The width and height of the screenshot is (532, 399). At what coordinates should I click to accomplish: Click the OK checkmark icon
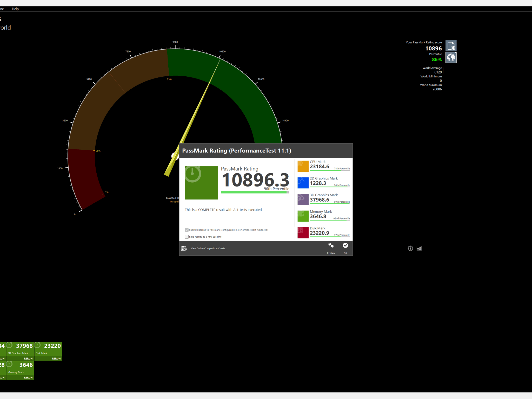pyautogui.click(x=345, y=245)
